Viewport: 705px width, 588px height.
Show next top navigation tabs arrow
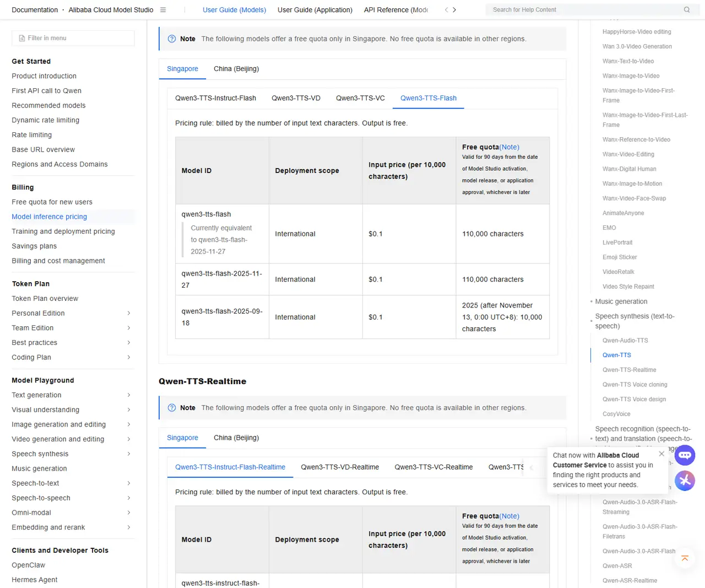point(454,10)
